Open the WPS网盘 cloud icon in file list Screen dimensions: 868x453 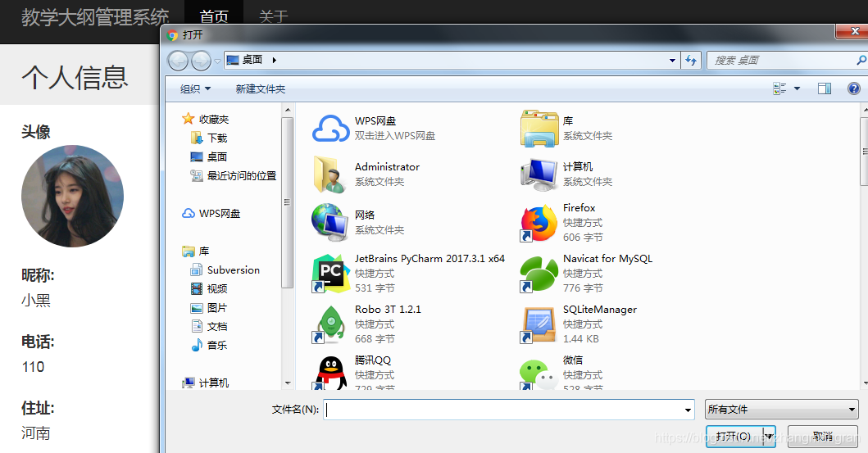coord(330,129)
